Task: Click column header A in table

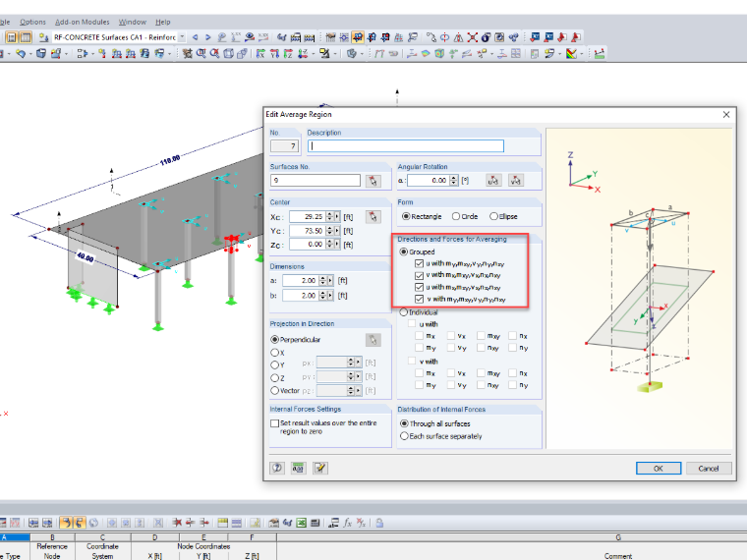Action: pos(13,537)
